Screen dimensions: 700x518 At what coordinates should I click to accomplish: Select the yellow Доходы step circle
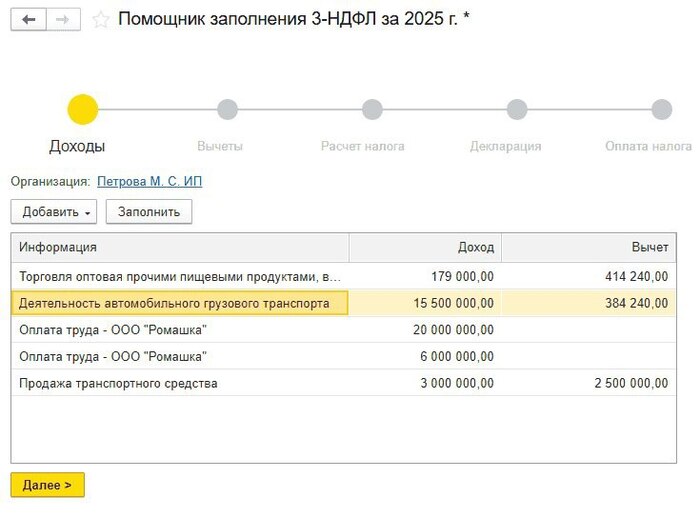pyautogui.click(x=82, y=109)
